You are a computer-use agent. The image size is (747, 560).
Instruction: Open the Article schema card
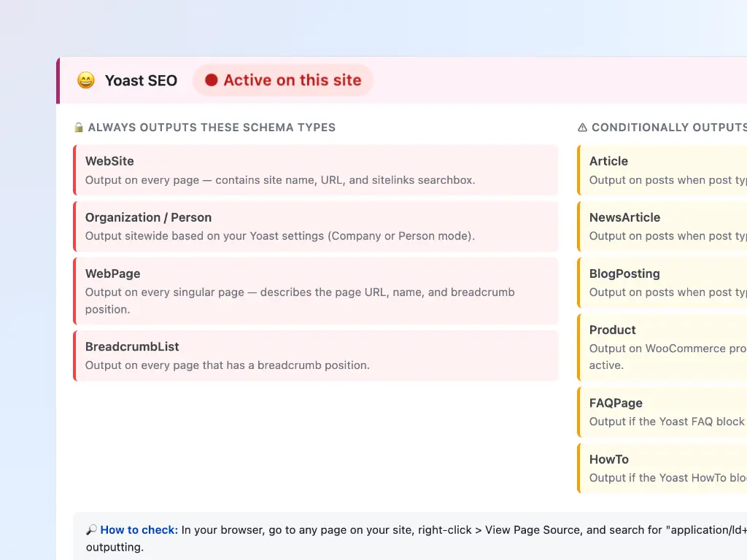[660, 170]
